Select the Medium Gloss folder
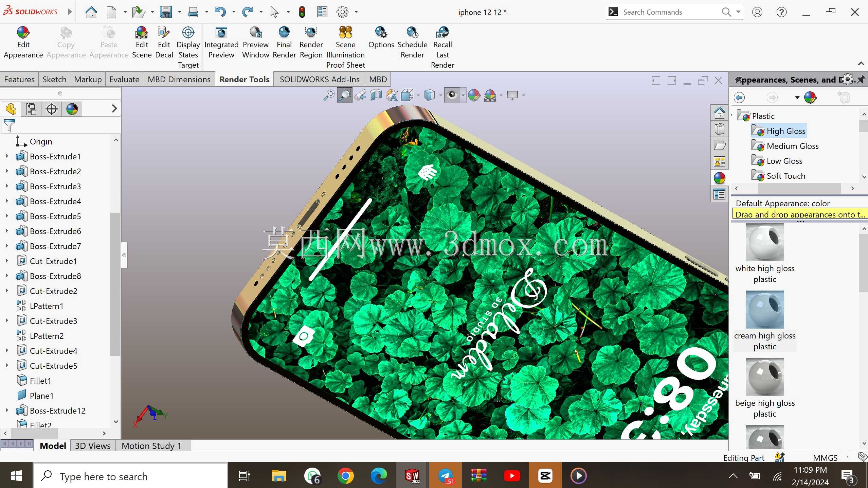This screenshot has height=488, width=868. 785,146
